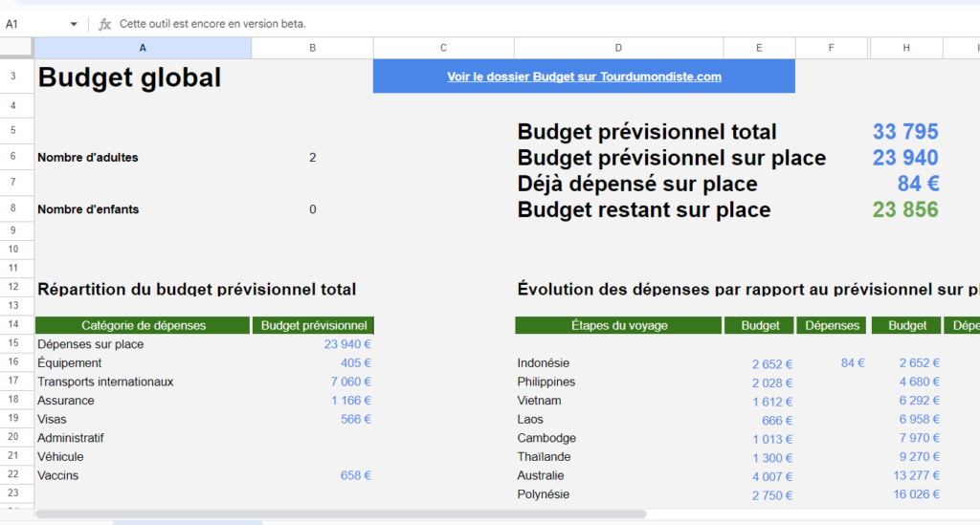This screenshot has width=980, height=525.
Task: Expand the Name Box dropdown arrow
Action: [74, 24]
